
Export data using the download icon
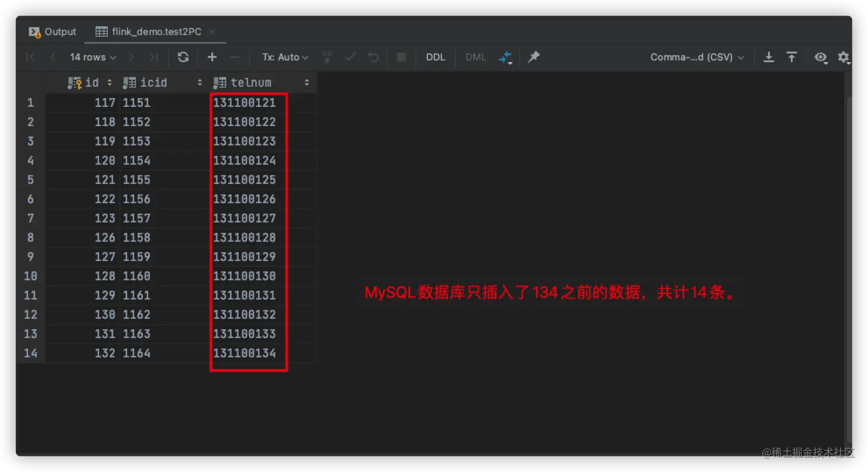click(769, 57)
